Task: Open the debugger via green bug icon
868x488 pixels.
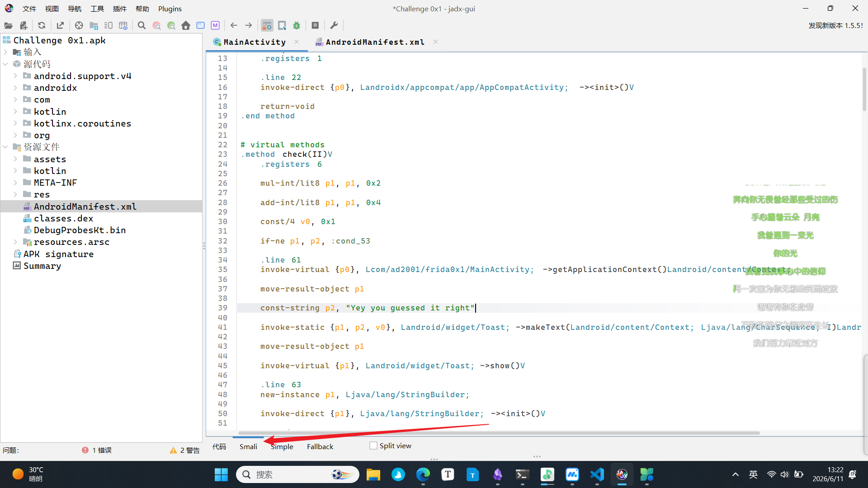Action: pyautogui.click(x=297, y=25)
